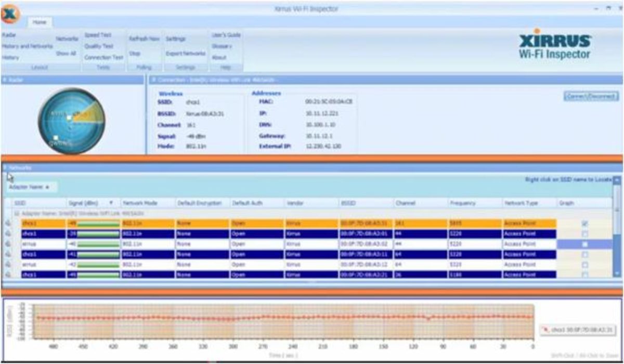Screen dimensions: 624x364
Task: Sort by Network Mode column header
Action: tap(147, 203)
